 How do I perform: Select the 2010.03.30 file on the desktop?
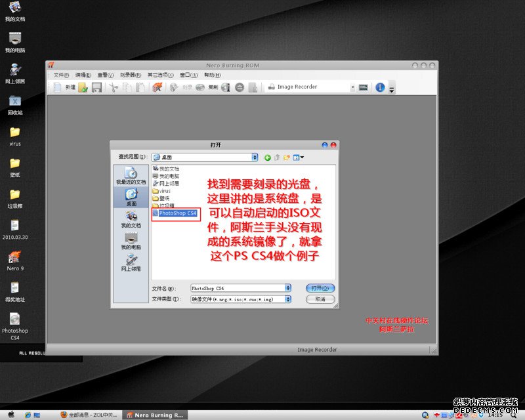coord(15,230)
